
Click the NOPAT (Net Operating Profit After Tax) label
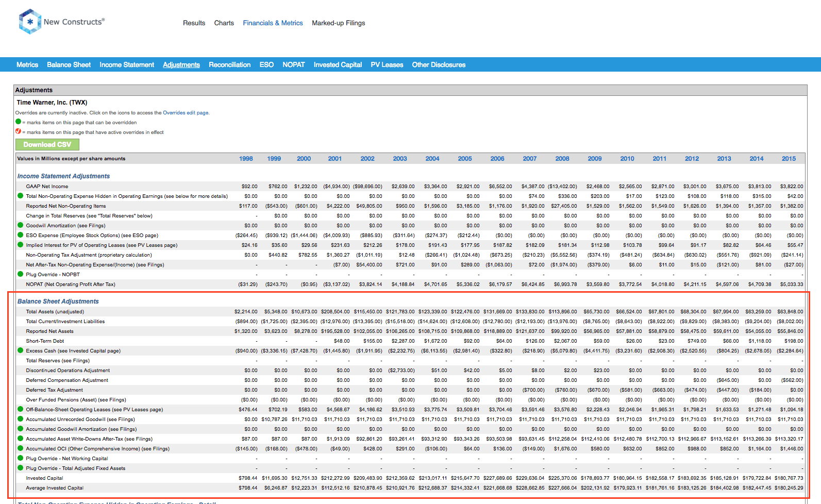[71, 284]
